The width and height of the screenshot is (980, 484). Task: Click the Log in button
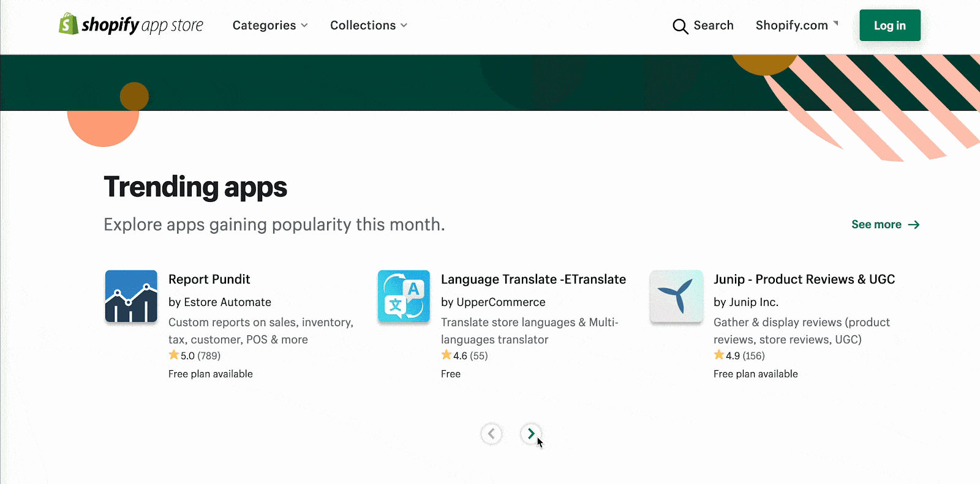point(890,25)
